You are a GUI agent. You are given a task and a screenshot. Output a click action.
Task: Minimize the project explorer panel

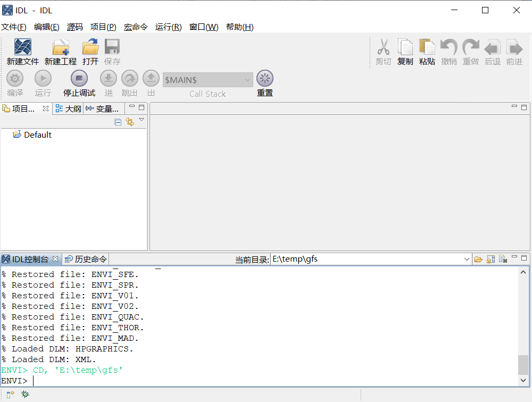[x=132, y=106]
